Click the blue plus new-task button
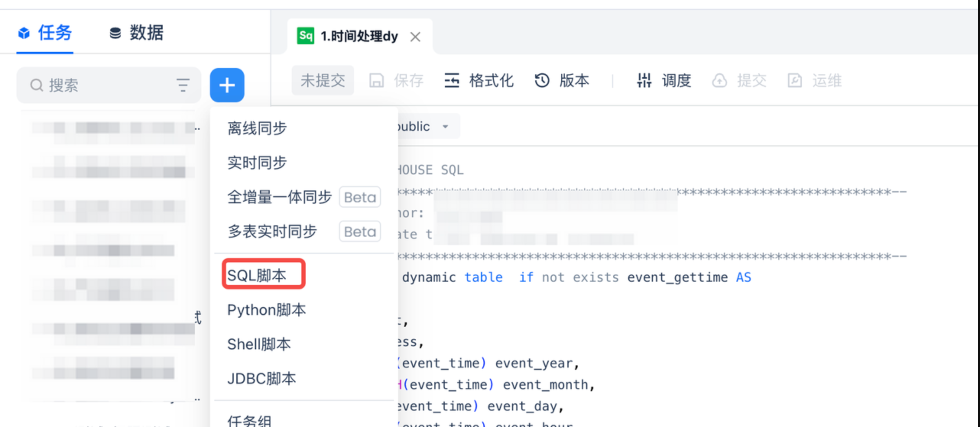 (227, 85)
